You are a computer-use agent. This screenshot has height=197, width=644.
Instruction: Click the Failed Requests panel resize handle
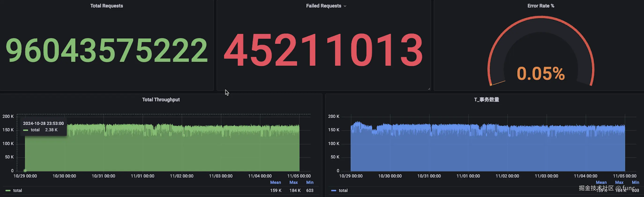[429, 89]
